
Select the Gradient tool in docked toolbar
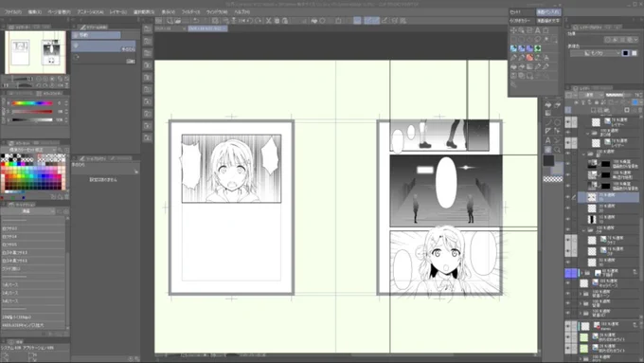[548, 113]
